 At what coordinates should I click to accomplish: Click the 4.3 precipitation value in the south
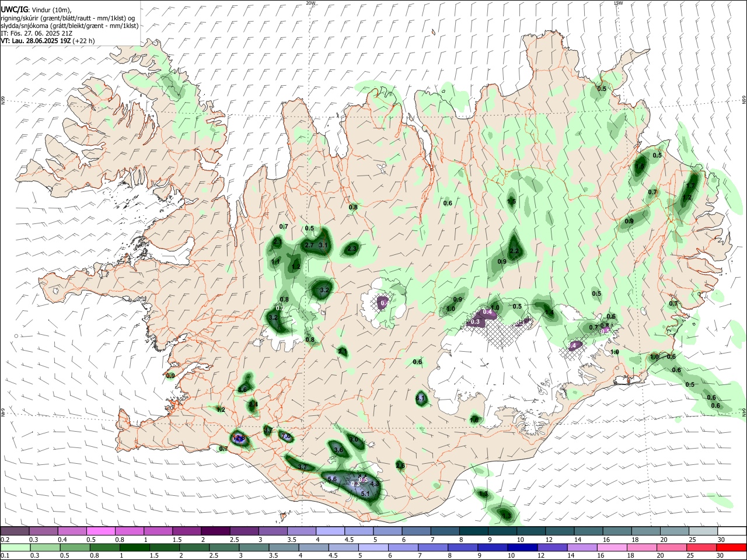tap(375, 484)
